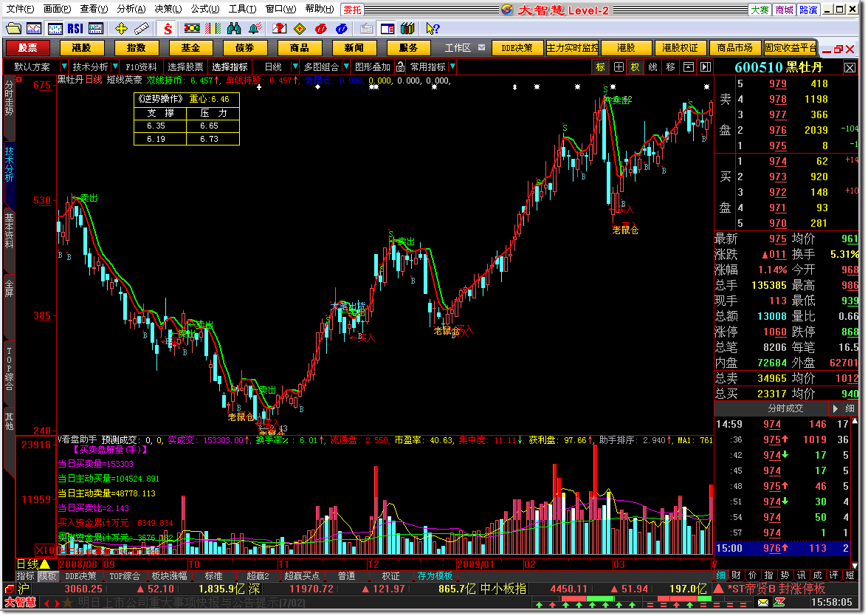
Task: Expand the 技术分析 dropdown arrow
Action: pos(115,67)
